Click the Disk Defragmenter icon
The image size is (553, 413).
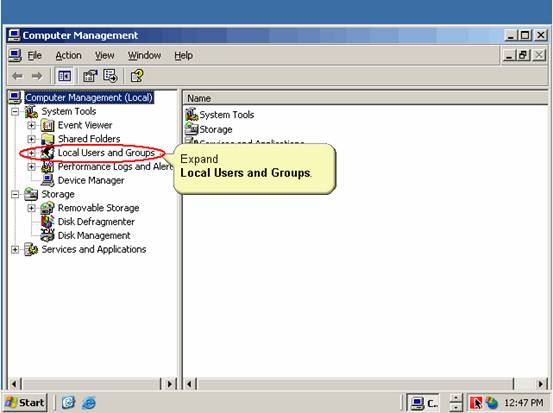click(x=48, y=221)
